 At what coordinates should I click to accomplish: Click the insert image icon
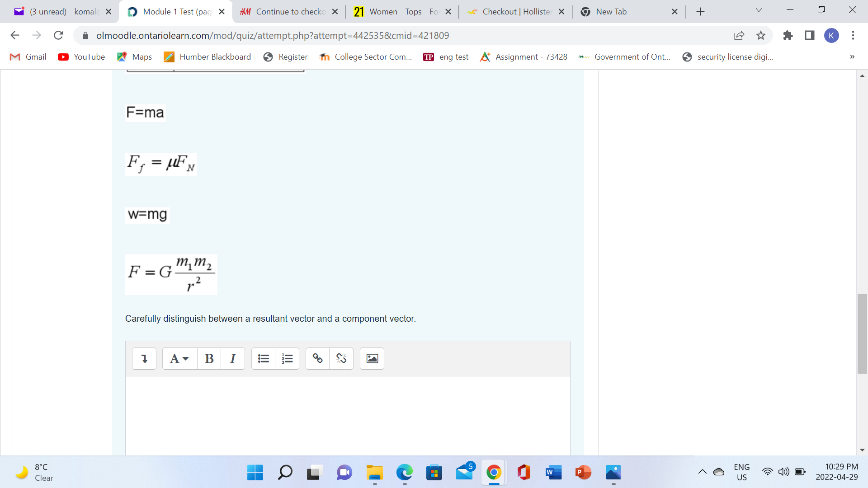(372, 359)
